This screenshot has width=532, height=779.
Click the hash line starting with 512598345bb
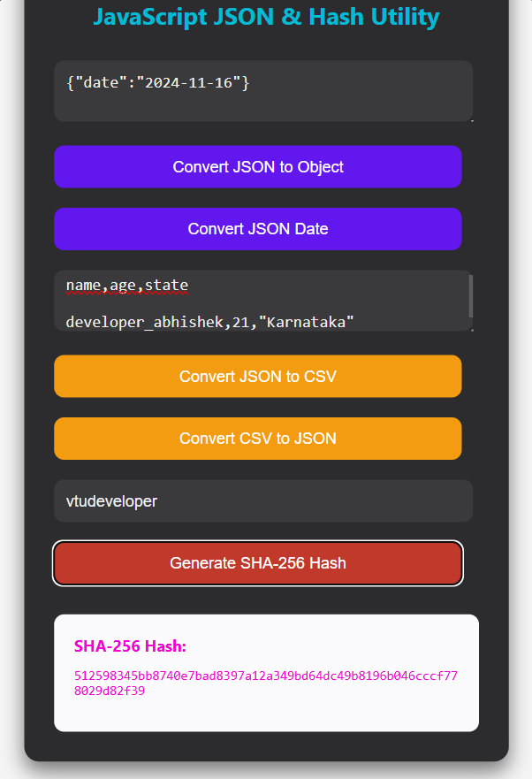coord(266,676)
